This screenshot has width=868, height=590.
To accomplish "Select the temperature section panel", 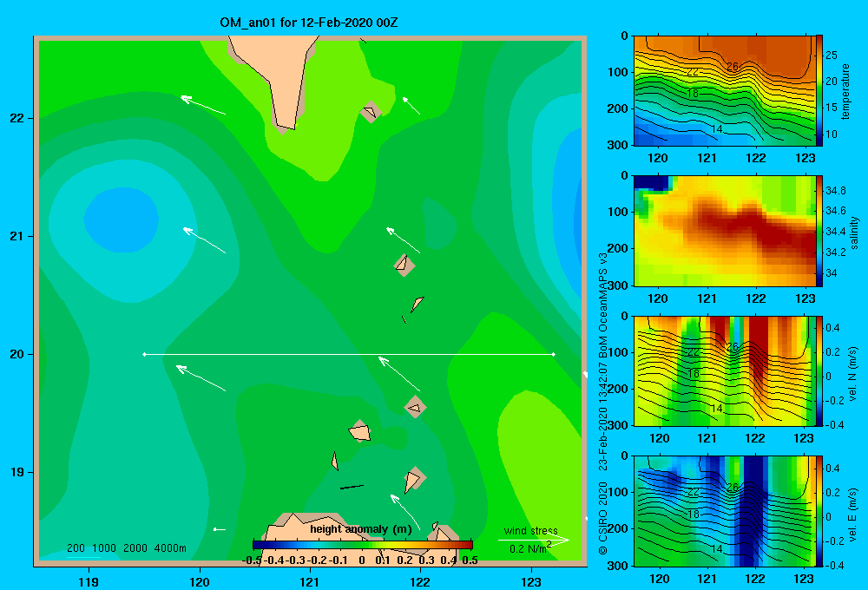I will (x=725, y=91).
